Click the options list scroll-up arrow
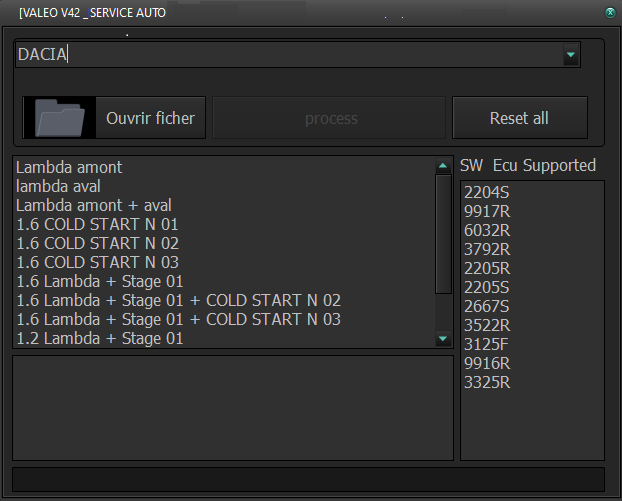This screenshot has height=501, width=622. pos(443,165)
